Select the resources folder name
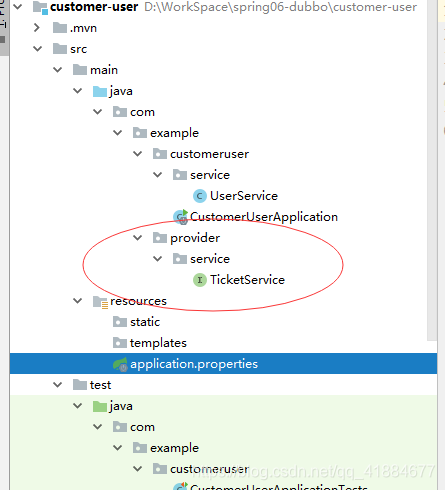The height and width of the screenshot is (490, 445). click(x=138, y=301)
